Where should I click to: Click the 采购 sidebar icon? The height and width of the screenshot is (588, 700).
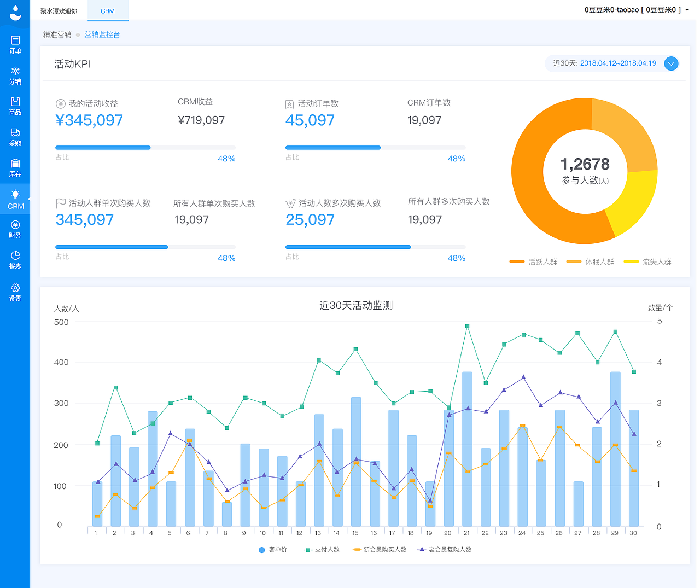pos(15,136)
